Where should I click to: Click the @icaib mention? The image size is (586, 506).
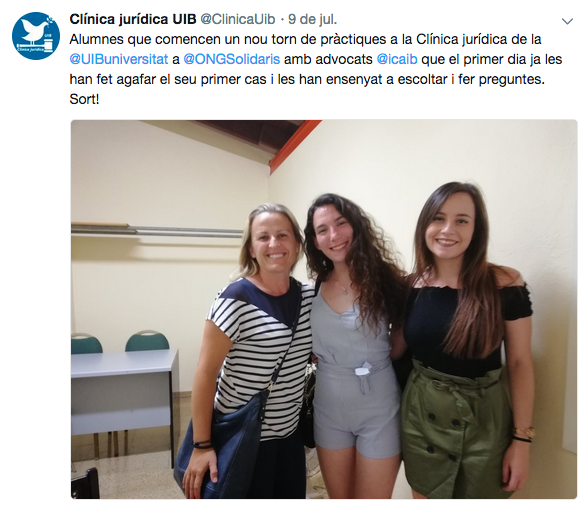tap(397, 59)
